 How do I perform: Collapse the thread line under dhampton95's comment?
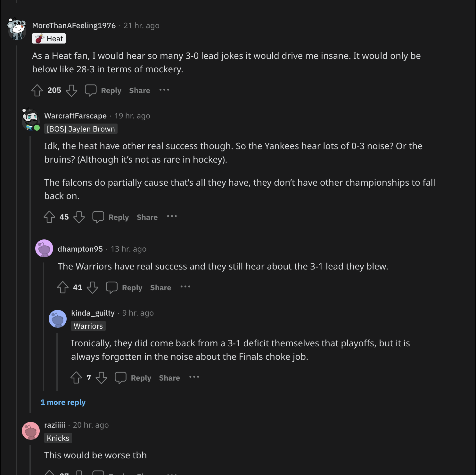tap(44, 326)
